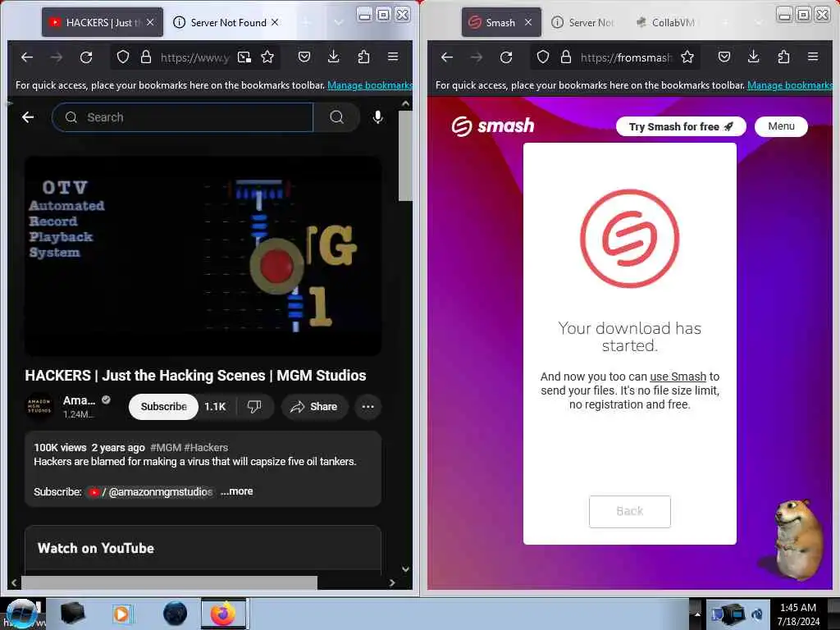Open the three-dots more actions on video
Screen dimensions: 840x630
coord(368,407)
